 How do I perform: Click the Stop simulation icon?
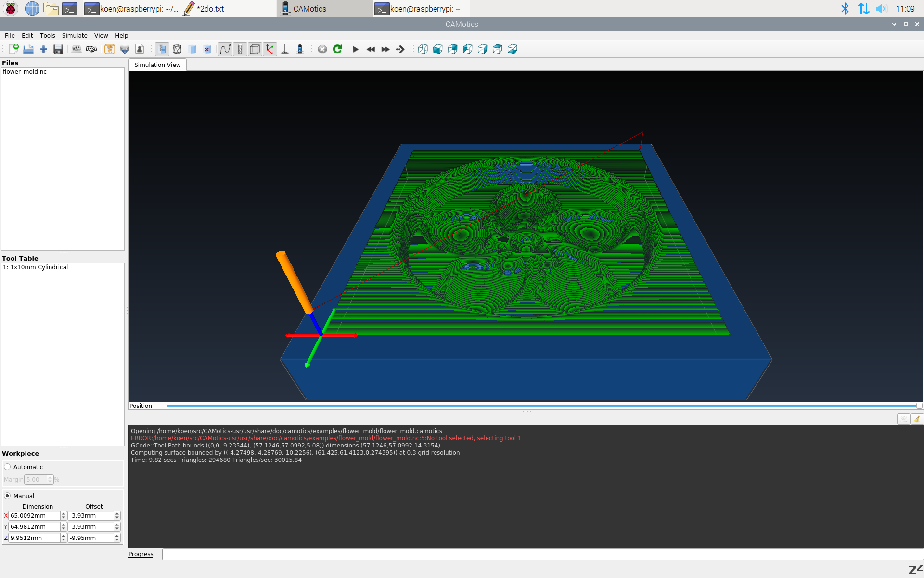tap(322, 49)
